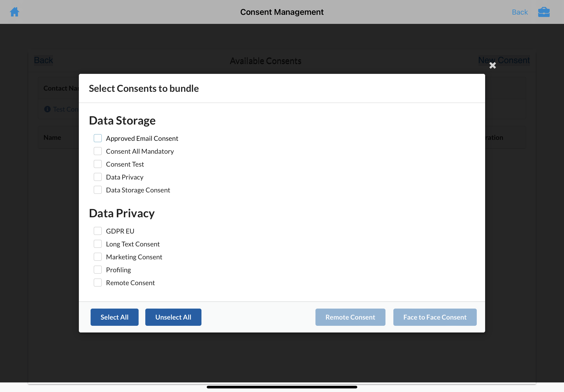Click the Face to Face Consent button
This screenshot has width=564, height=392.
pos(435,317)
